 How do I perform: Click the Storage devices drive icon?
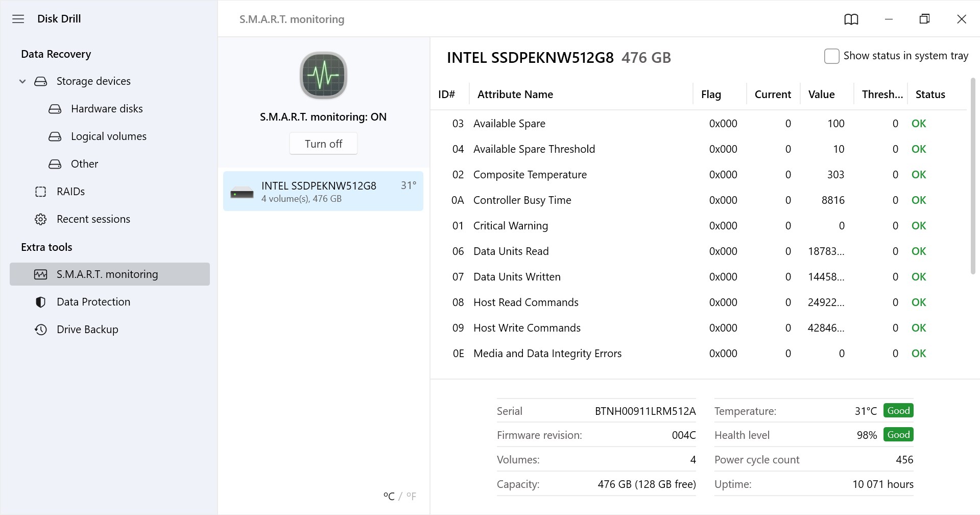(x=41, y=81)
